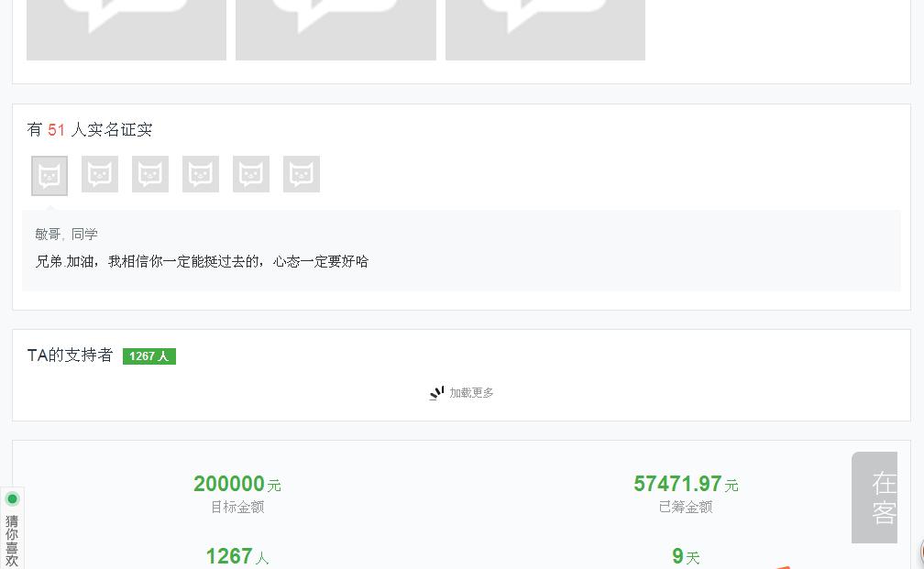The image size is (924, 569).
Task: Click the 57471.97元 raised amount
Action: pyautogui.click(x=685, y=484)
